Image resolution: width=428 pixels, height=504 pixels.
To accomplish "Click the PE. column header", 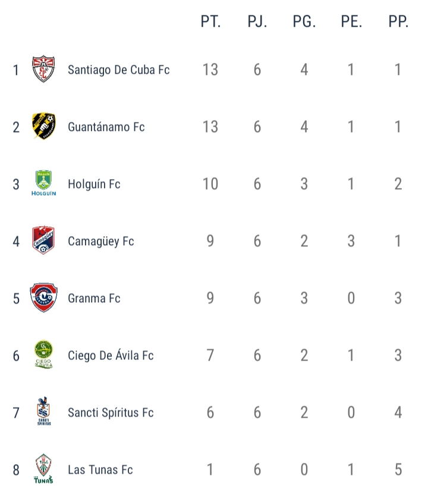I will [351, 21].
